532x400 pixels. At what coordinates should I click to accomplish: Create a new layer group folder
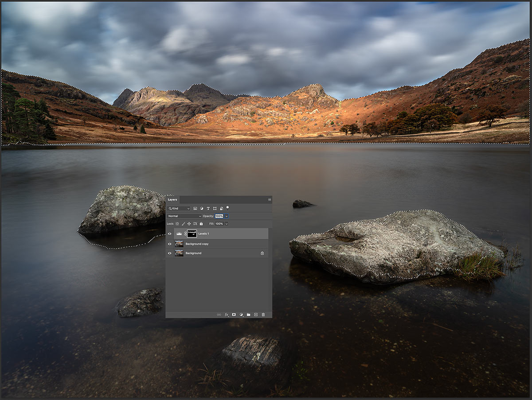pos(249,315)
